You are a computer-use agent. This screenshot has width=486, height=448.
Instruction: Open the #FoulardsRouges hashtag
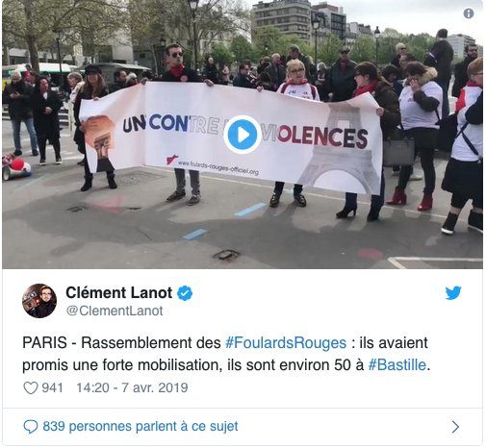[x=286, y=343]
